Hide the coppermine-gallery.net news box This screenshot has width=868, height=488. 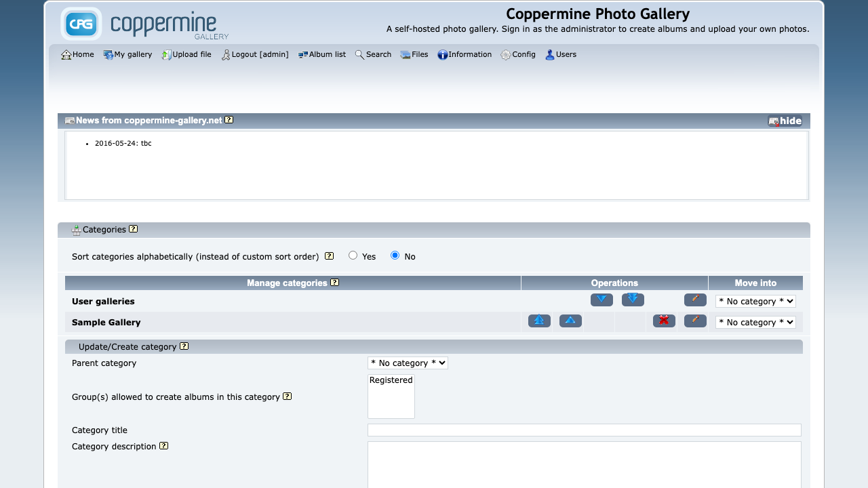[785, 121]
